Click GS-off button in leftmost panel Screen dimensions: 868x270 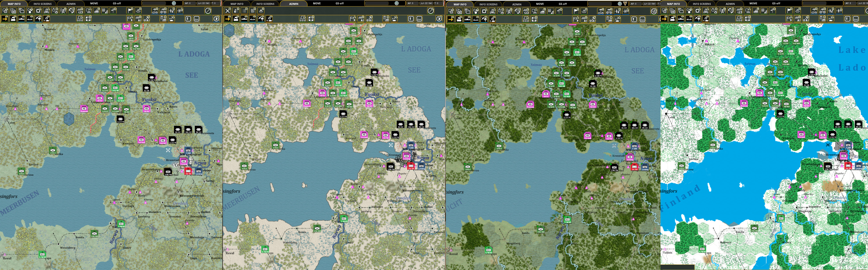pyautogui.click(x=117, y=3)
